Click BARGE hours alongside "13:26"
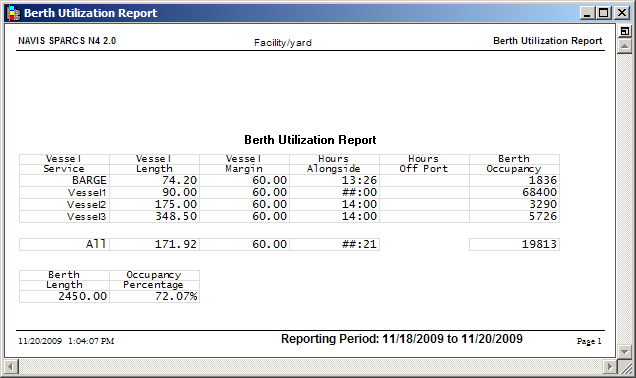The width and height of the screenshot is (636, 378). tap(359, 180)
